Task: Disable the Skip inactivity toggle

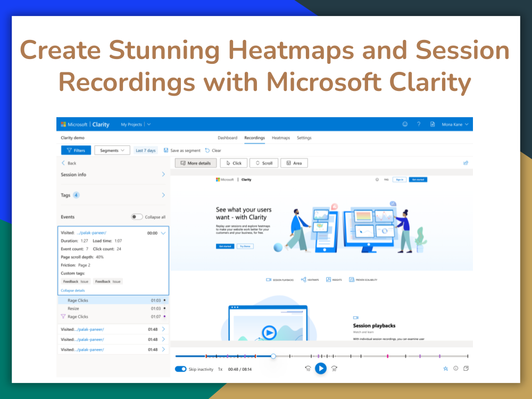Action: tap(180, 368)
